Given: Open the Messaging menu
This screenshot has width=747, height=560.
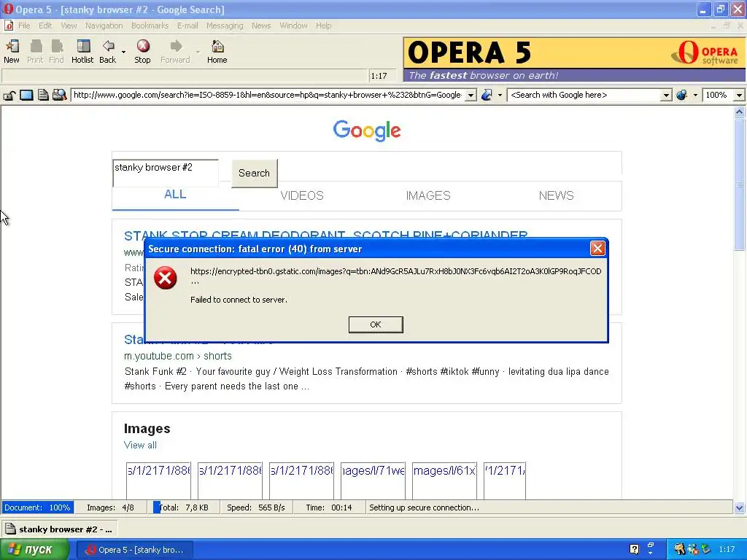Looking at the screenshot, I should [x=225, y=26].
